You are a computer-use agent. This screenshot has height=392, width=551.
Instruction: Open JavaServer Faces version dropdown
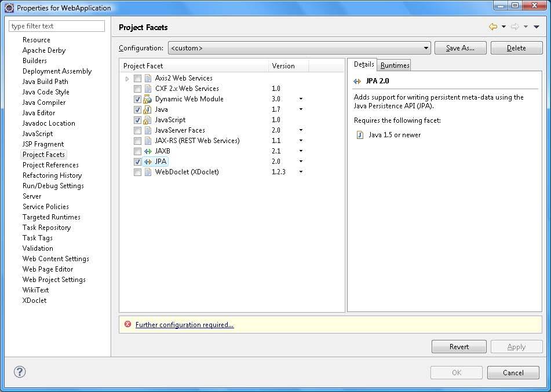coord(301,130)
